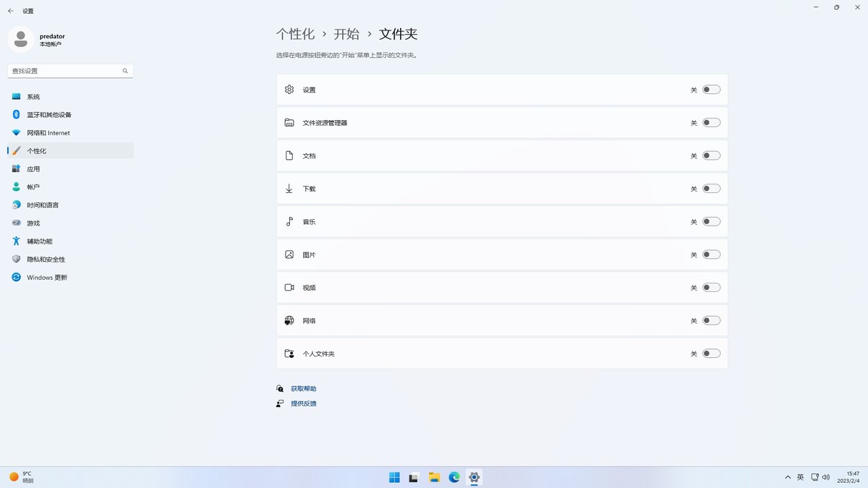Click the 文件资源管理器 folder icon
The height and width of the screenshot is (488, 868).
[289, 122]
